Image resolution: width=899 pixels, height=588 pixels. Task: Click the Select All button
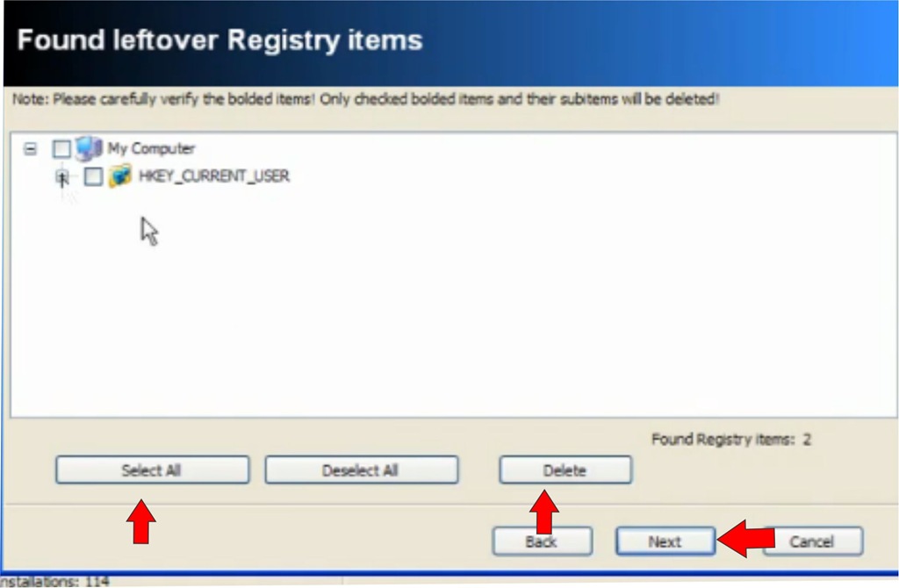click(x=153, y=470)
